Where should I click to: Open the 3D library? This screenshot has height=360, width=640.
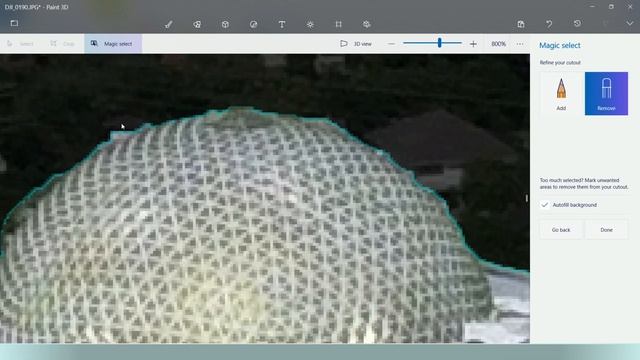[367, 24]
